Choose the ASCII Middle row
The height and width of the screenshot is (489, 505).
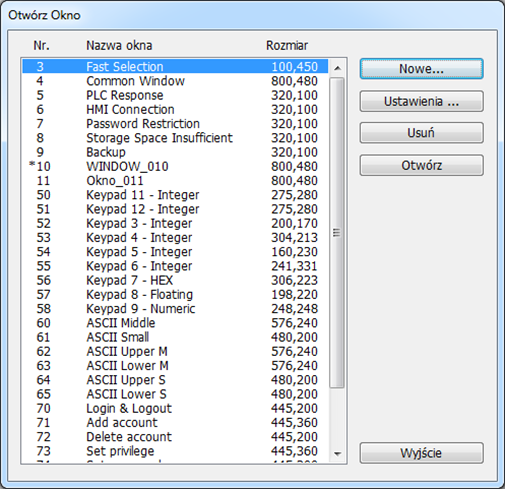[x=175, y=323]
